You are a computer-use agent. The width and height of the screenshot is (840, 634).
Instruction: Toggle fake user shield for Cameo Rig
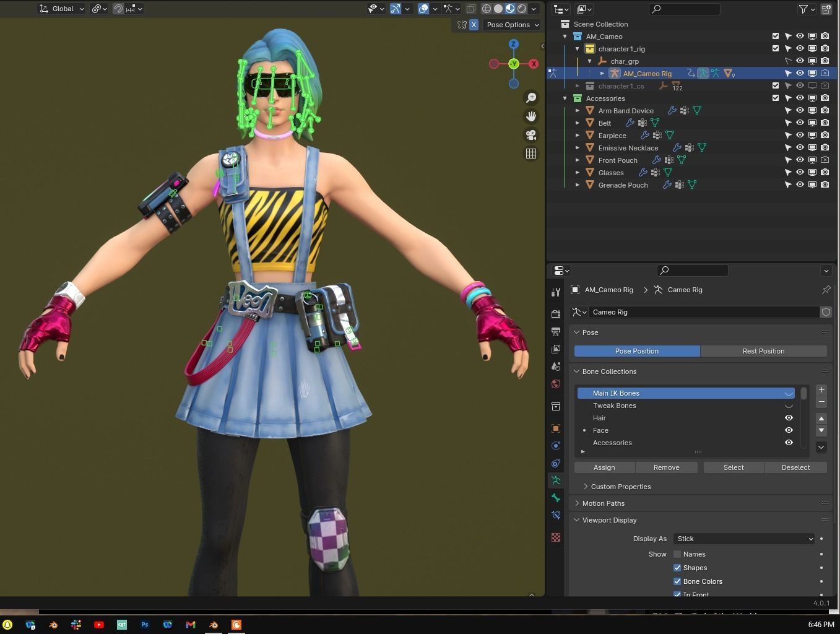826,312
